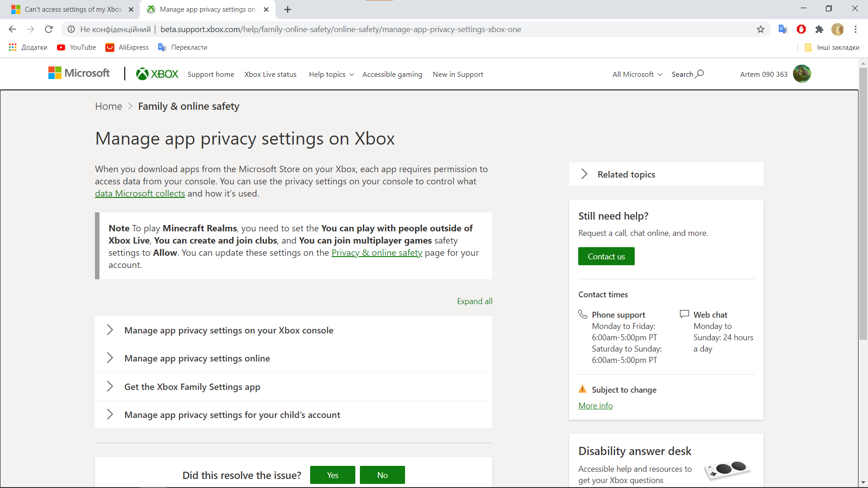Go to the Home breadcrumb
This screenshot has height=488, width=868.
coord(108,106)
